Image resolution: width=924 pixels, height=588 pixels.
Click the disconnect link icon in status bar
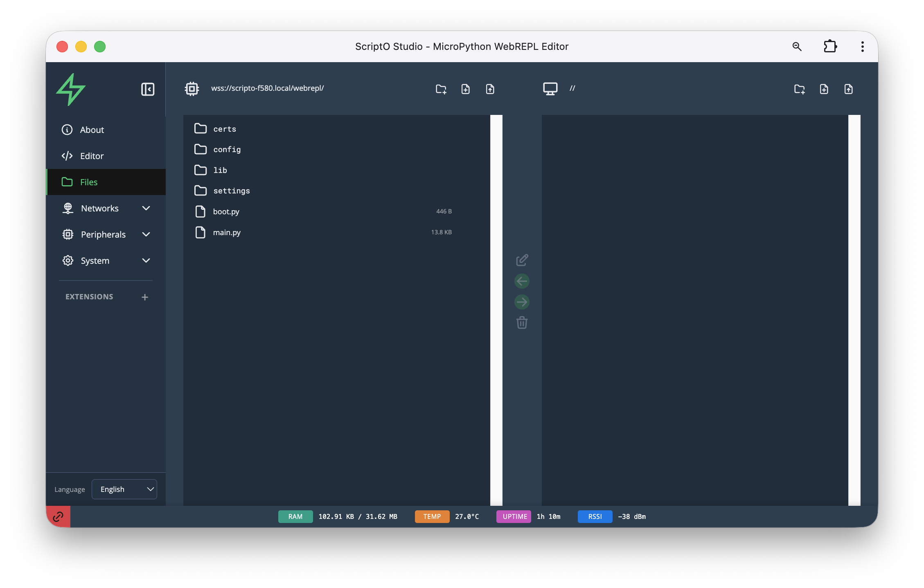pyautogui.click(x=58, y=516)
